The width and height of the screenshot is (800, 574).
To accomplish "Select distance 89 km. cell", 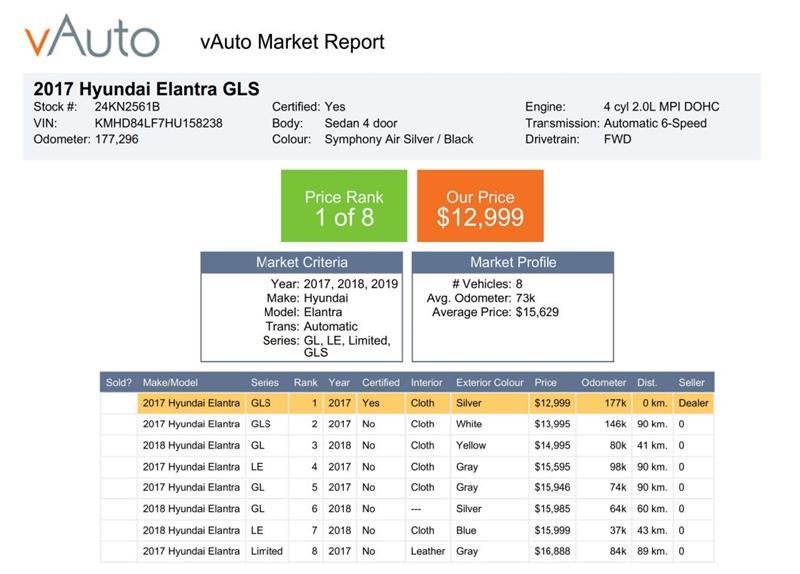I will 652,551.
